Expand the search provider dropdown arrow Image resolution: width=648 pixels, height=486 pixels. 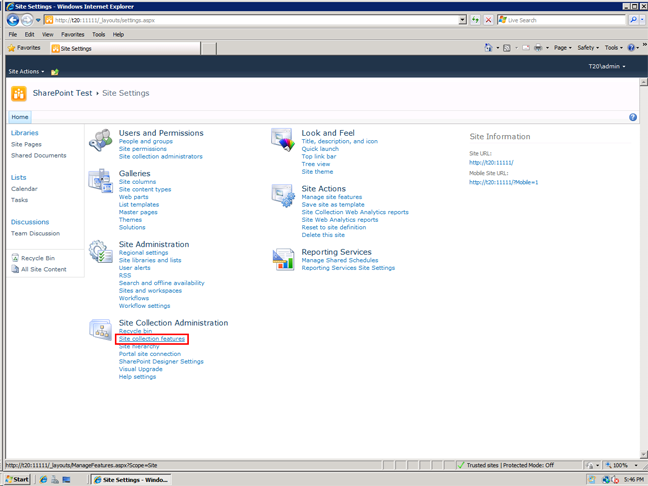pyautogui.click(x=642, y=20)
